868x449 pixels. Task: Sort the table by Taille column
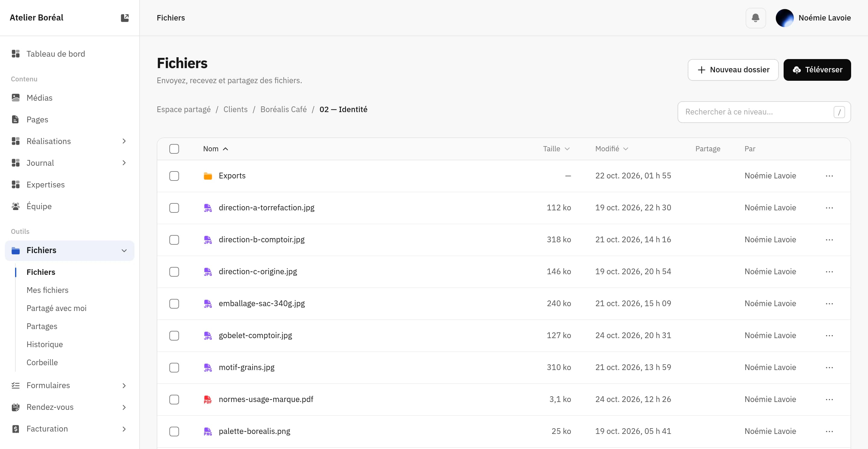click(x=556, y=149)
